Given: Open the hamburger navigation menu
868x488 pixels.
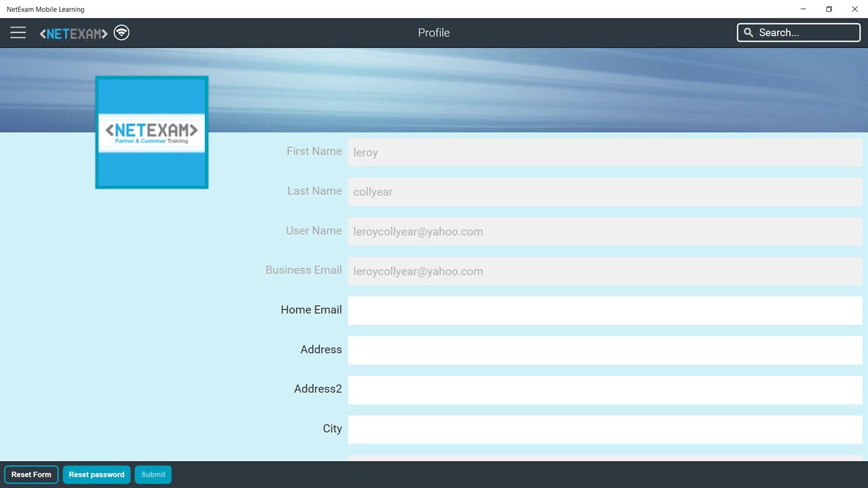Looking at the screenshot, I should (18, 32).
